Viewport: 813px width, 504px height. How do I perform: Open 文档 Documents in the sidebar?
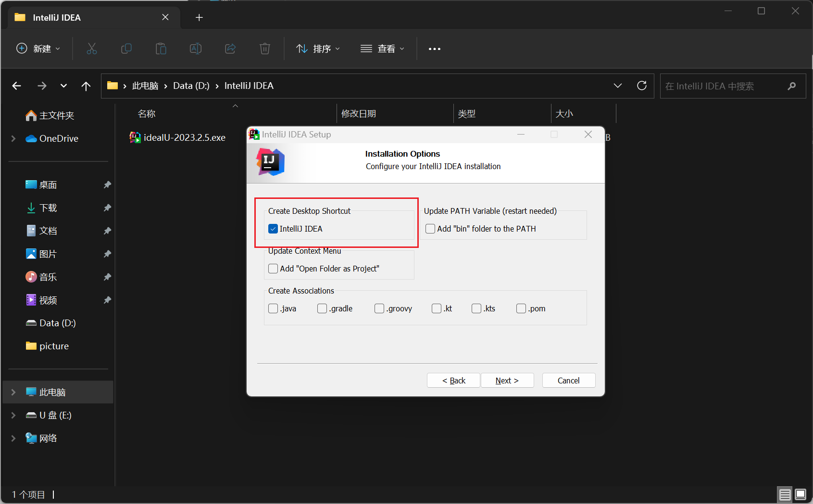(41, 231)
